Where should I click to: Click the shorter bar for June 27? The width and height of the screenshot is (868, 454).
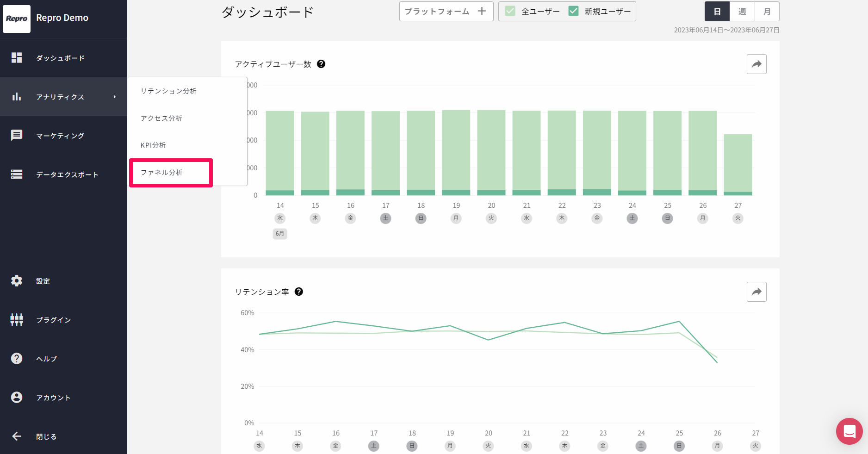[x=738, y=165]
